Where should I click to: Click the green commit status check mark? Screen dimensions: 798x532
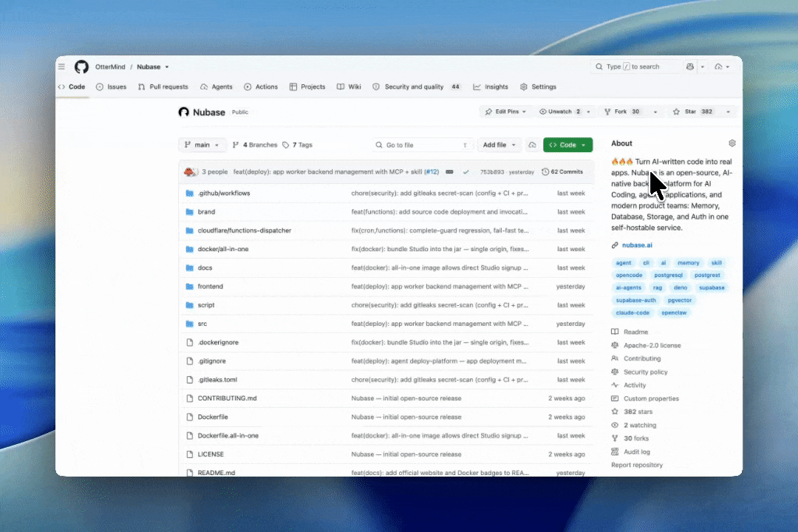pos(465,172)
